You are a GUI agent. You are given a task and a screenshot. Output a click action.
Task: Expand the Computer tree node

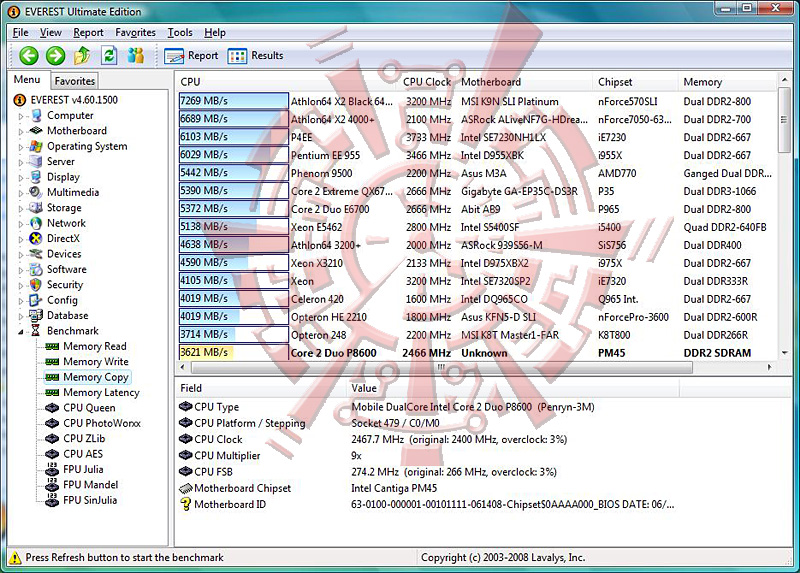(x=21, y=116)
